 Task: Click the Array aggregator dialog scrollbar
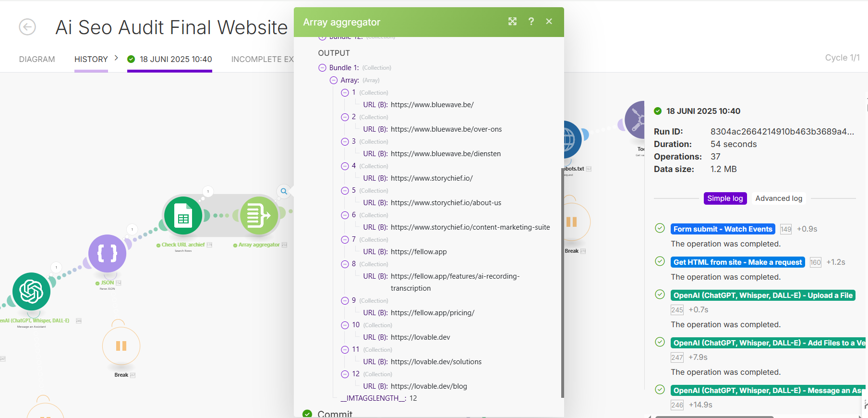(x=562, y=283)
